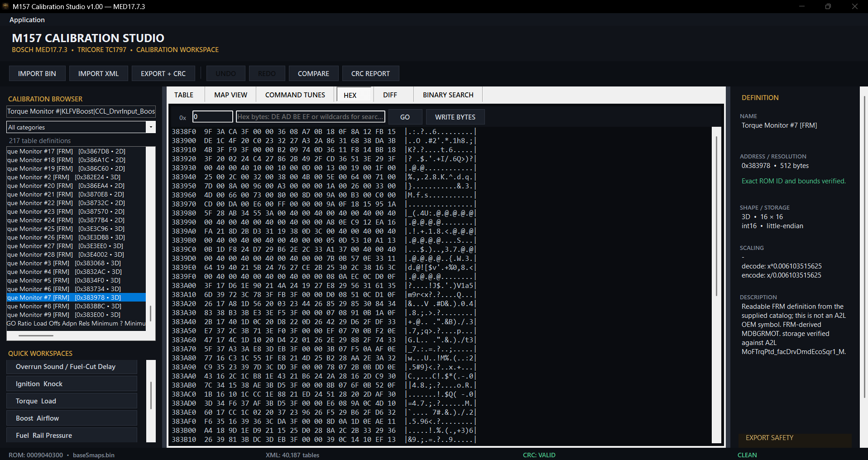Open the COMPARE function
Image resolution: width=868 pixels, height=460 pixels.
313,73
